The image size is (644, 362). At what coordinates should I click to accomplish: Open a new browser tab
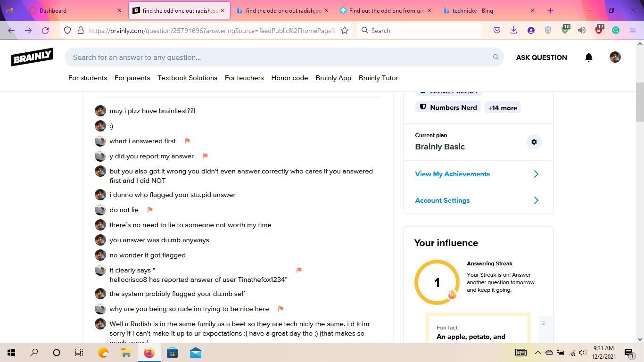pyautogui.click(x=550, y=10)
